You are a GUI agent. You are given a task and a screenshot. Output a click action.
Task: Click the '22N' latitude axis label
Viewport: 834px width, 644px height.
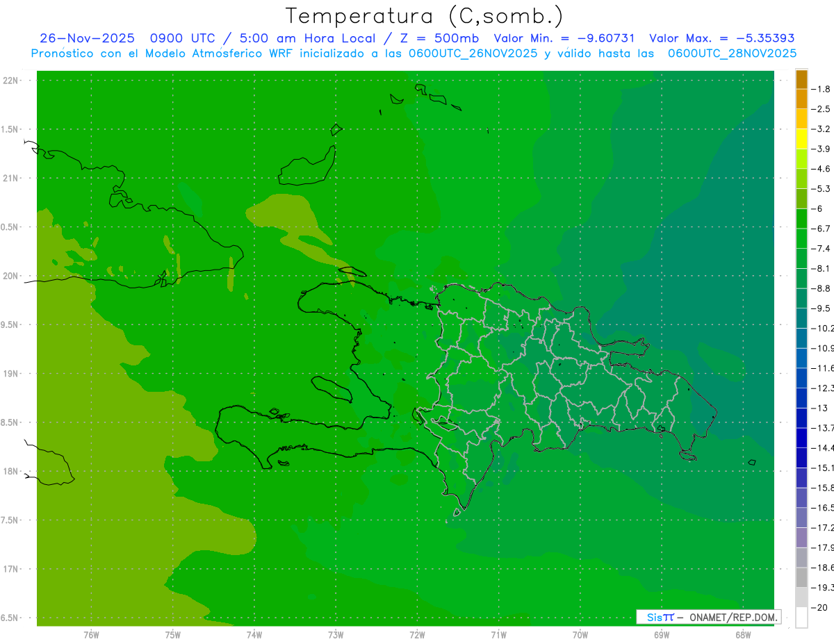(9, 81)
